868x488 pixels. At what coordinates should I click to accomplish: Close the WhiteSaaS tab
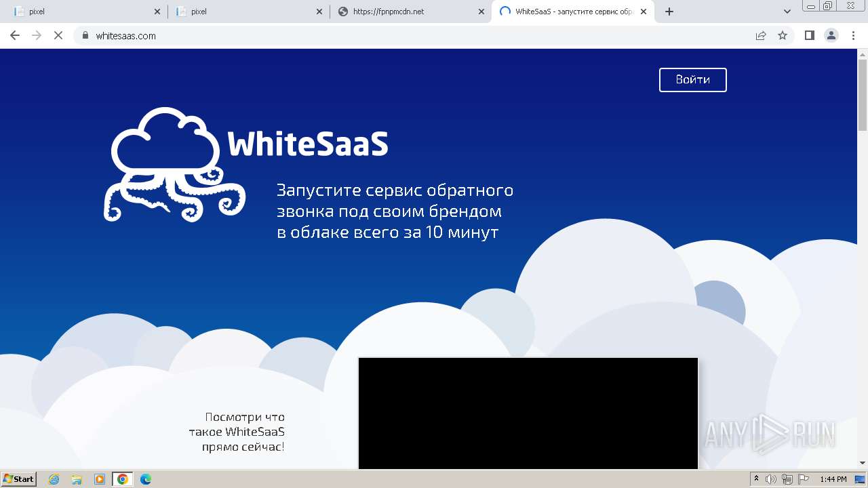coord(644,12)
